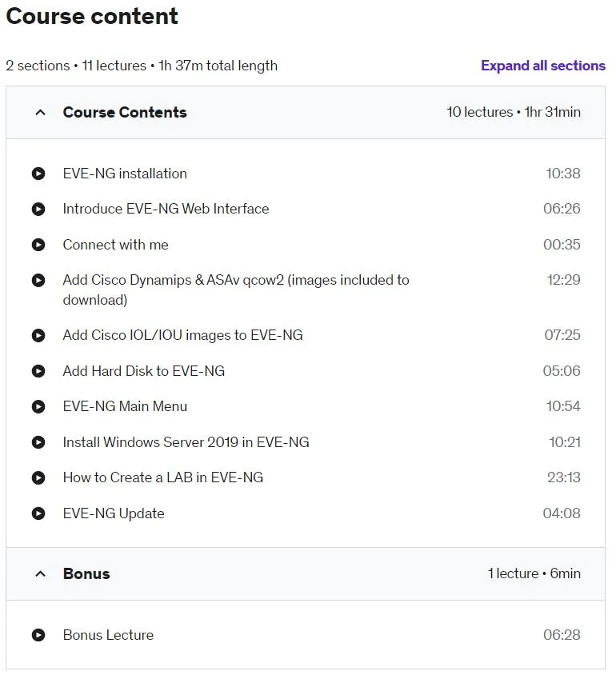
Task: Click play icon next to Connect with me
Action: point(38,245)
